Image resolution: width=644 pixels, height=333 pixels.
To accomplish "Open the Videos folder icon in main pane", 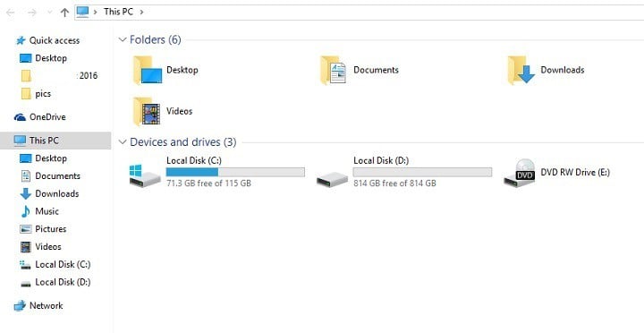I will [x=147, y=111].
